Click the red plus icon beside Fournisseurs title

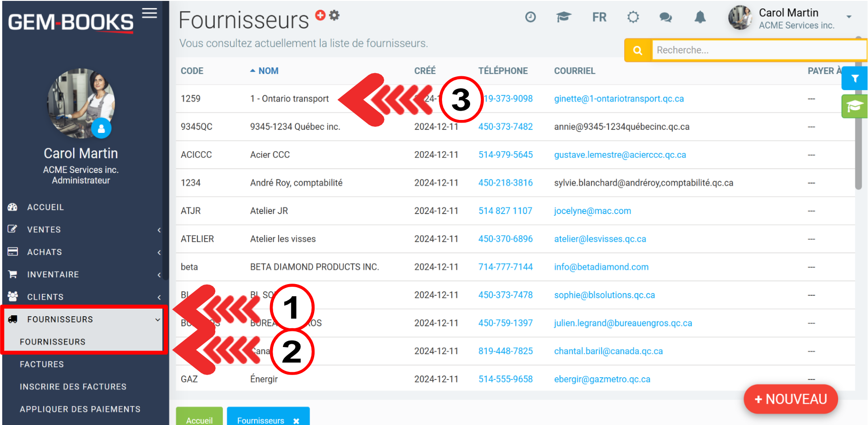(320, 15)
